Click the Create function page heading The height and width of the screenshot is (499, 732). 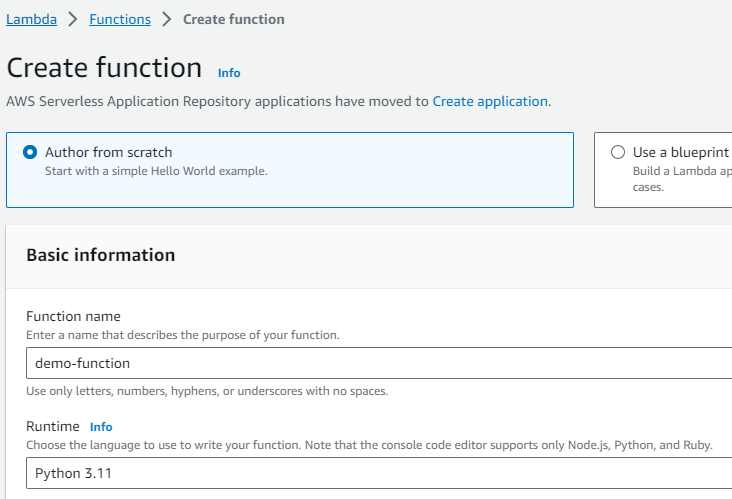(x=104, y=68)
